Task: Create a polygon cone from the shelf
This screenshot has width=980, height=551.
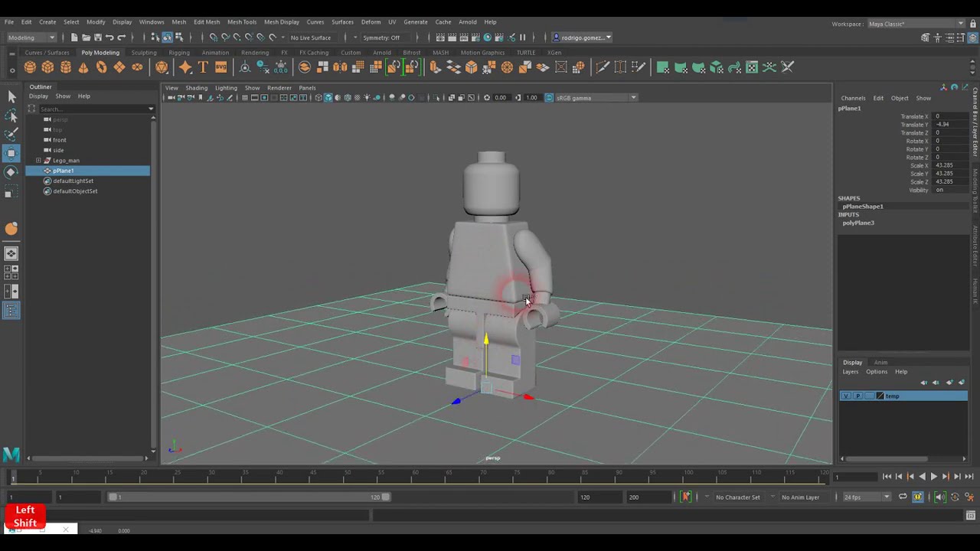Action: (x=83, y=67)
